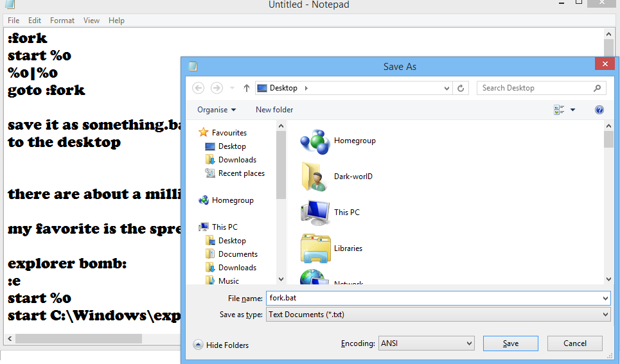This screenshot has height=364, width=620.
Task: Click the Network icon in file list
Action: pos(314,277)
